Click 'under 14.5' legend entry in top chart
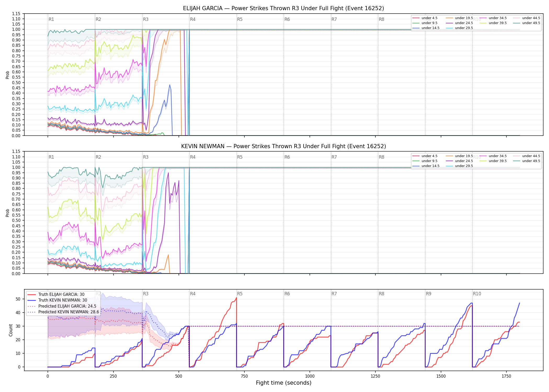This screenshot has width=549, height=392. click(426, 28)
